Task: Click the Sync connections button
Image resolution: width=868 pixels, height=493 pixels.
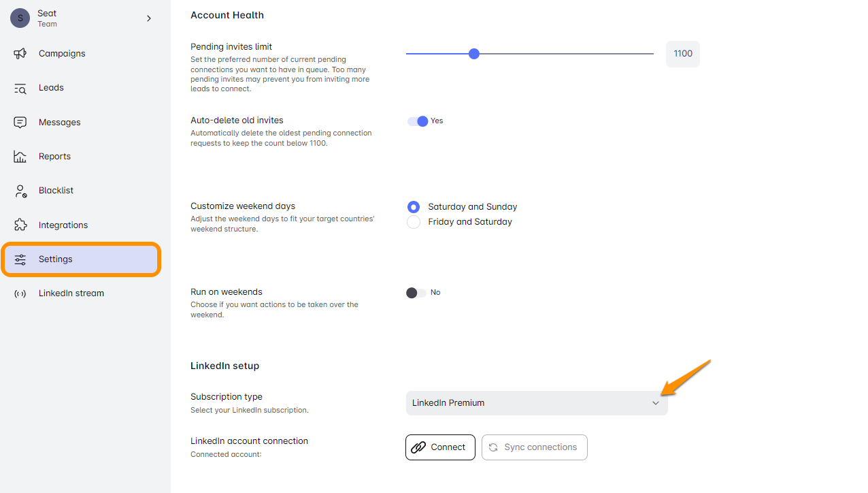Action: [x=534, y=447]
